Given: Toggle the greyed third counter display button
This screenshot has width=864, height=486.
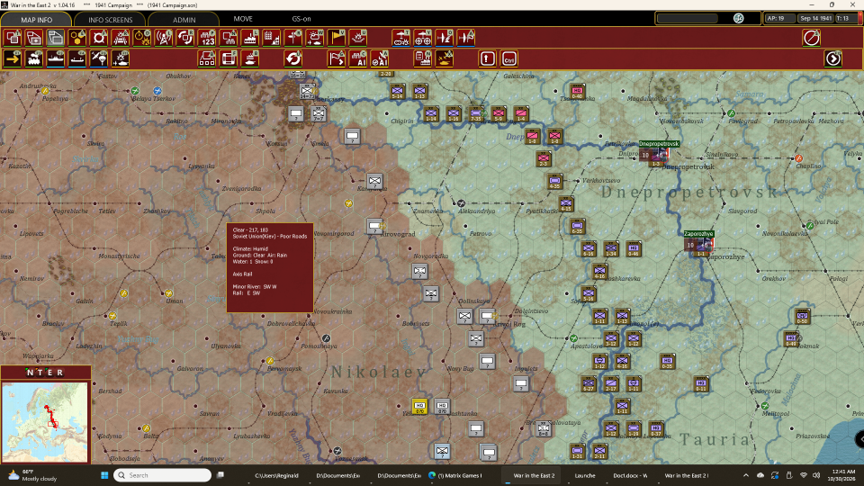Looking at the screenshot, I should coord(56,37).
